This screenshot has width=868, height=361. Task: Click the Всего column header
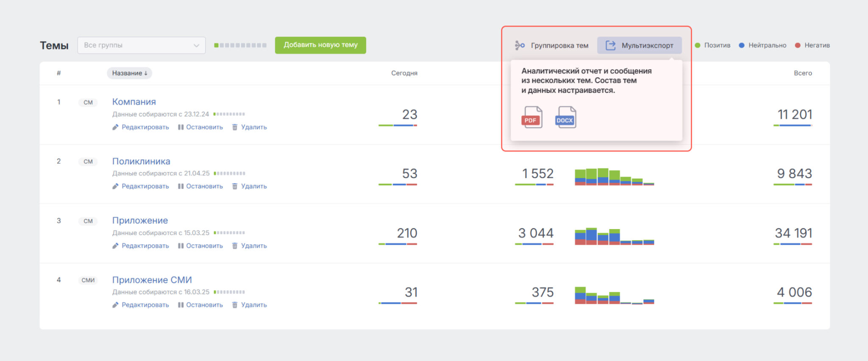point(803,73)
